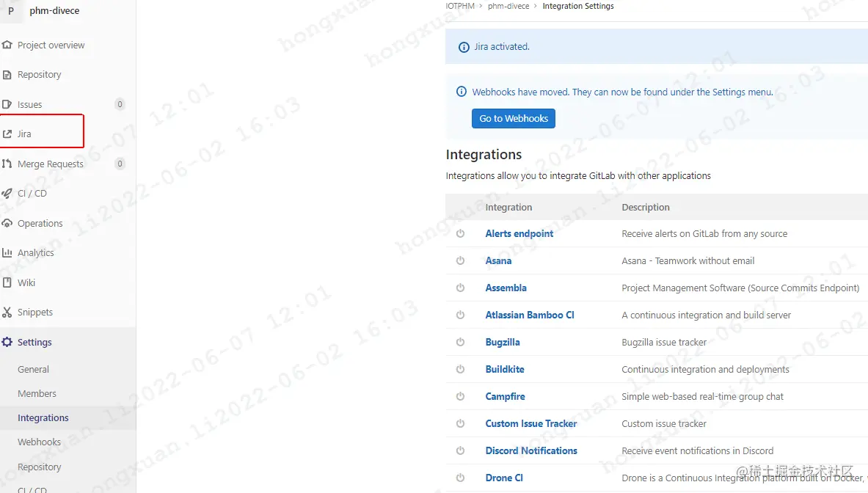The width and height of the screenshot is (868, 493).
Task: Select General under Settings
Action: tap(33, 369)
